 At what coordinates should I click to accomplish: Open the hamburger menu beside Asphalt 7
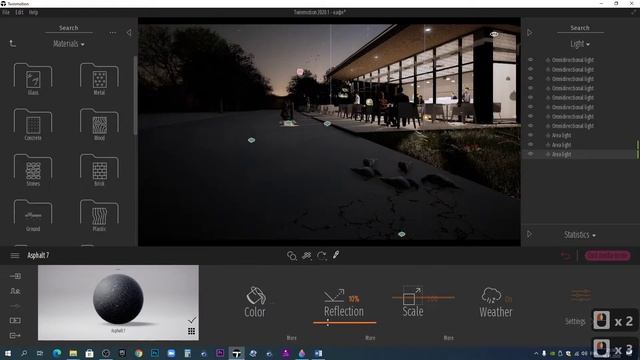(x=15, y=256)
